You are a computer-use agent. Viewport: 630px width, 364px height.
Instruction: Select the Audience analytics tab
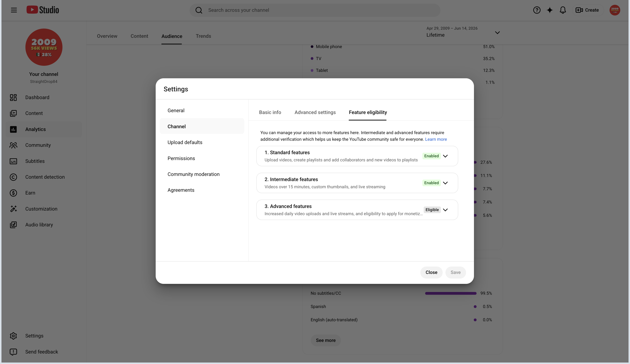[x=172, y=36]
